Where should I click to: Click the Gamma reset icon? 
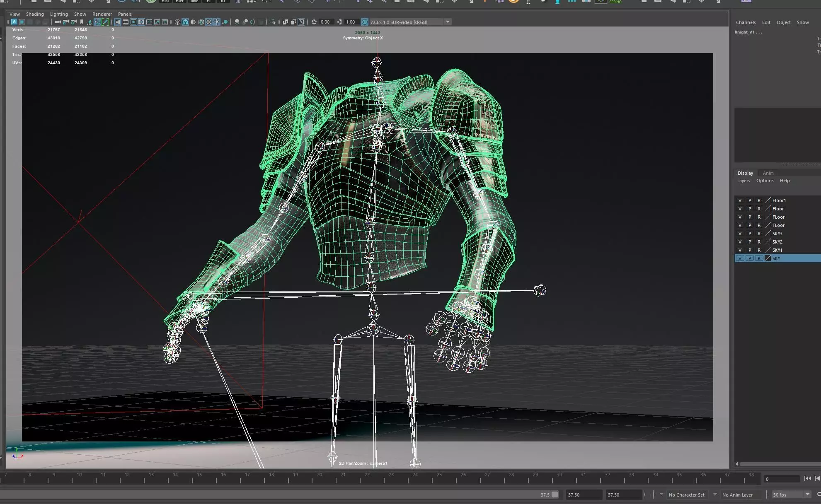pos(339,22)
